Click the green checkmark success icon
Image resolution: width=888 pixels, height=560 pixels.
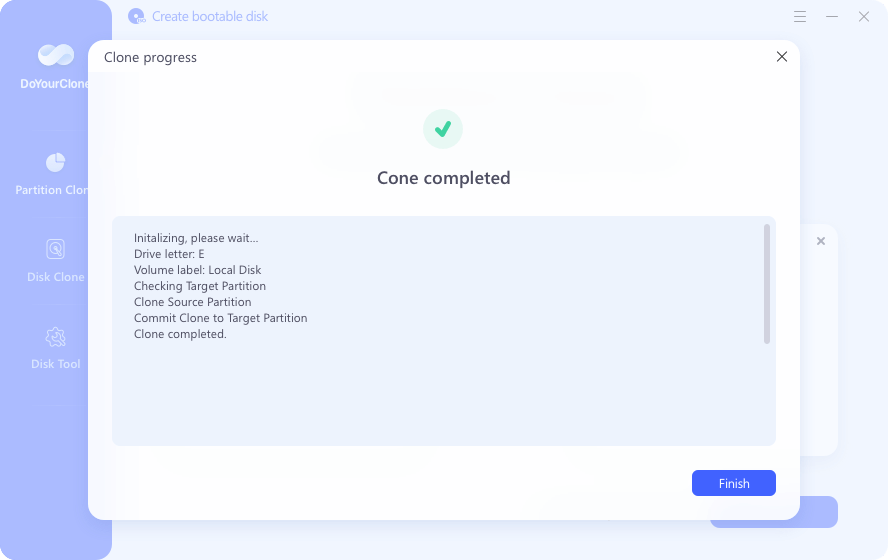tap(443, 129)
